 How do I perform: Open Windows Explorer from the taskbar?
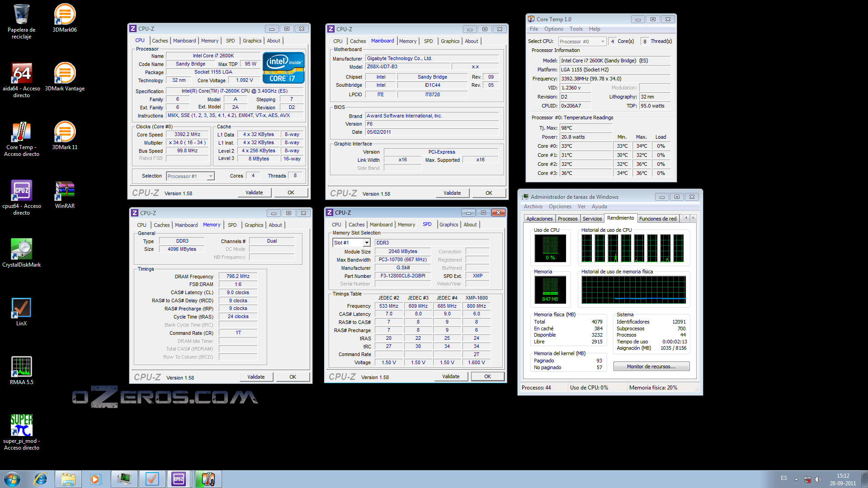(x=68, y=479)
